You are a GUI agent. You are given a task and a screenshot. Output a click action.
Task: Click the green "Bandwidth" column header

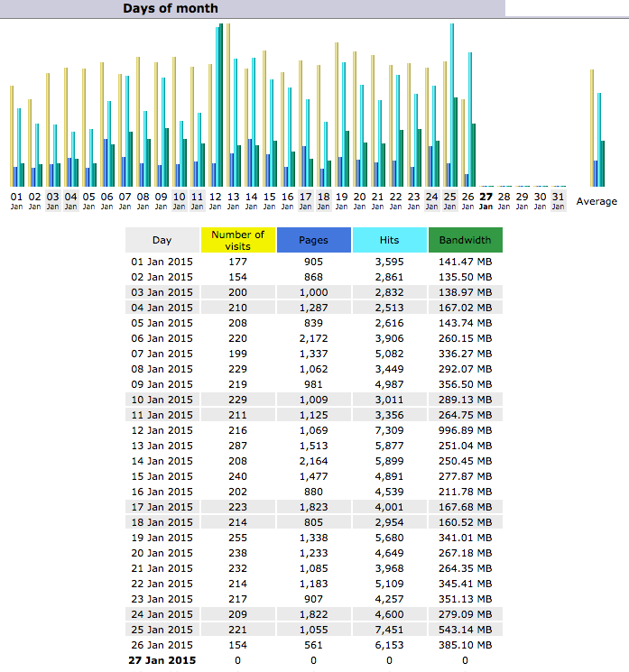465,241
